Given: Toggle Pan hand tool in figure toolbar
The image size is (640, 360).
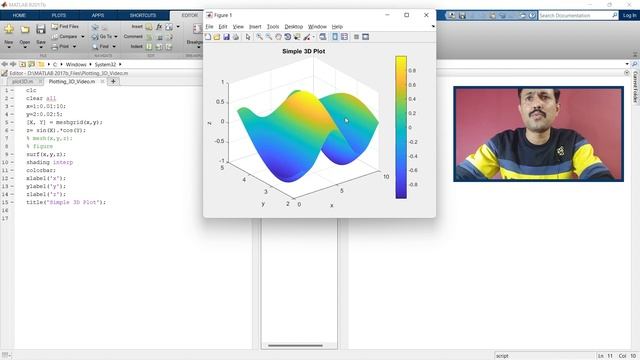Looking at the screenshot, I should (x=278, y=37).
